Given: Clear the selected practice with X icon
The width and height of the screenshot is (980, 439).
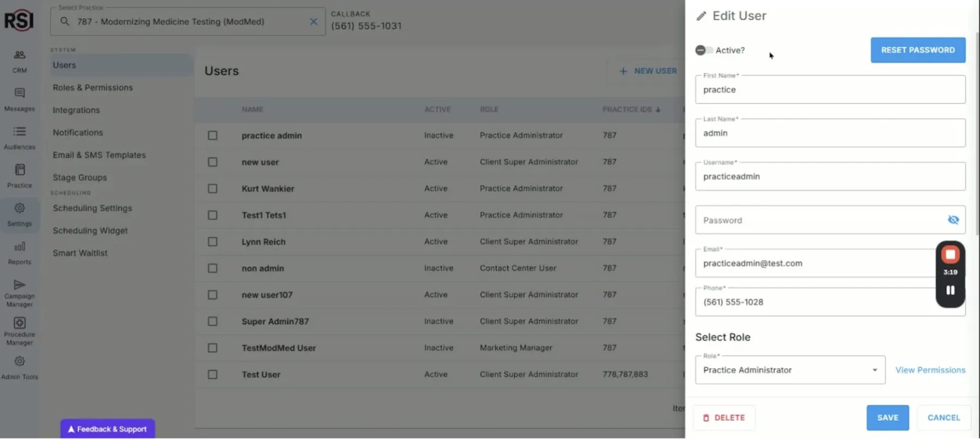Looking at the screenshot, I should click(x=314, y=22).
